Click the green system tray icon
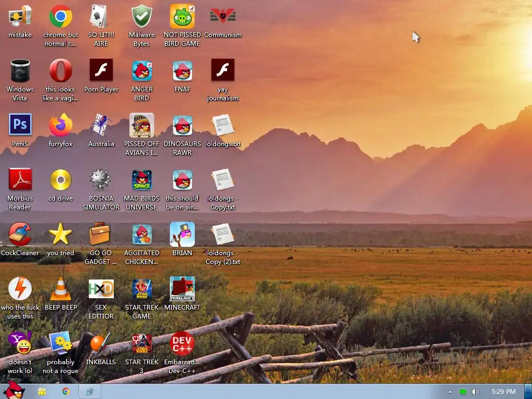Image resolution: width=532 pixels, height=399 pixels. (463, 392)
